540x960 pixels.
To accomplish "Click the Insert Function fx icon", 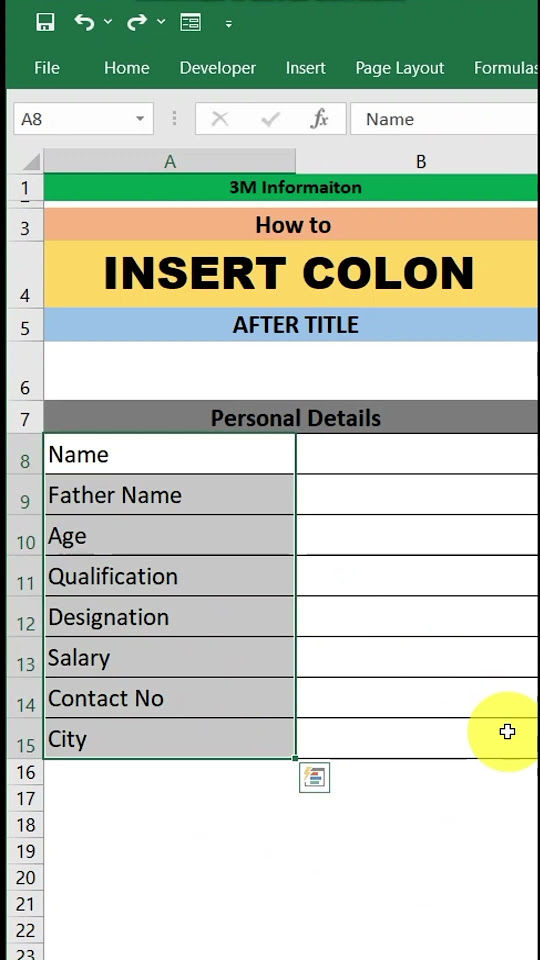I will pos(320,119).
